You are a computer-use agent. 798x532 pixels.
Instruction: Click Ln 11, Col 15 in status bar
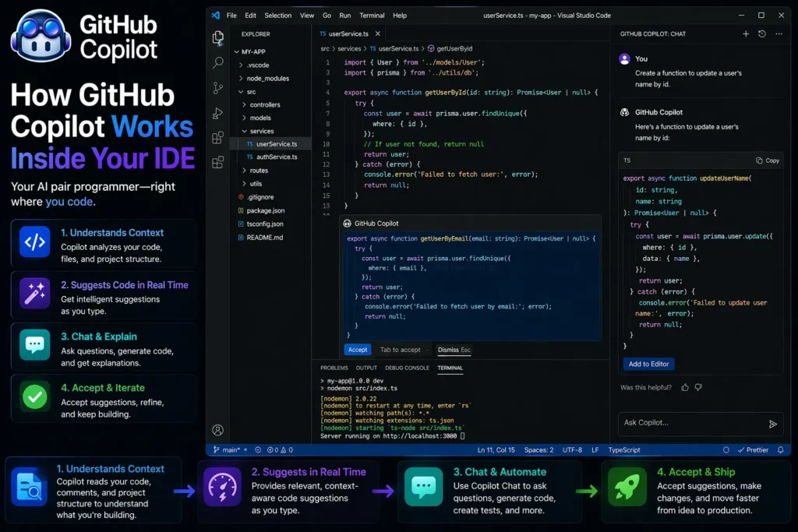tap(496, 449)
